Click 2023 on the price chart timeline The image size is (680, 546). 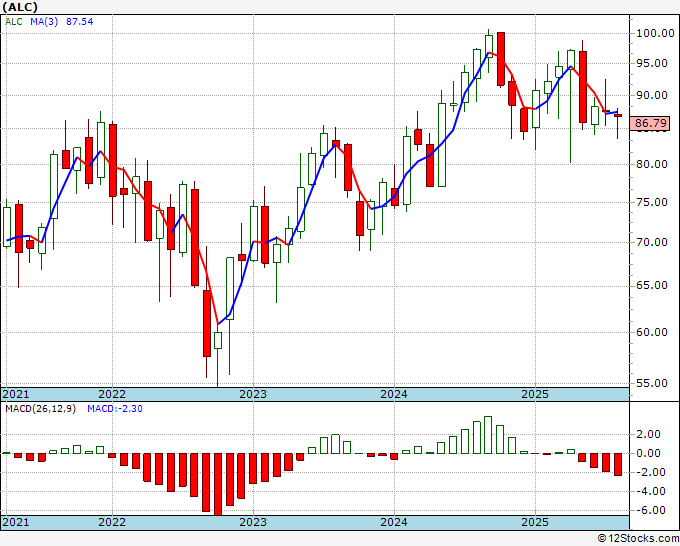tap(253, 395)
